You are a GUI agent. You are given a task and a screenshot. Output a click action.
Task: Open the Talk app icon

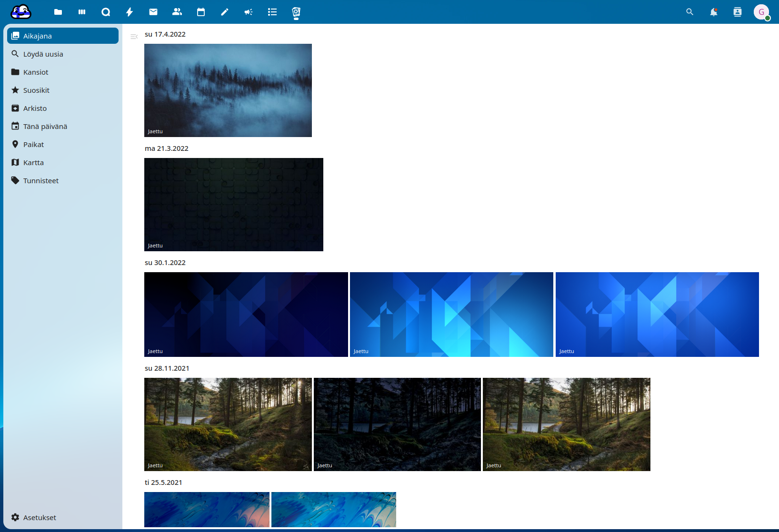(x=106, y=12)
